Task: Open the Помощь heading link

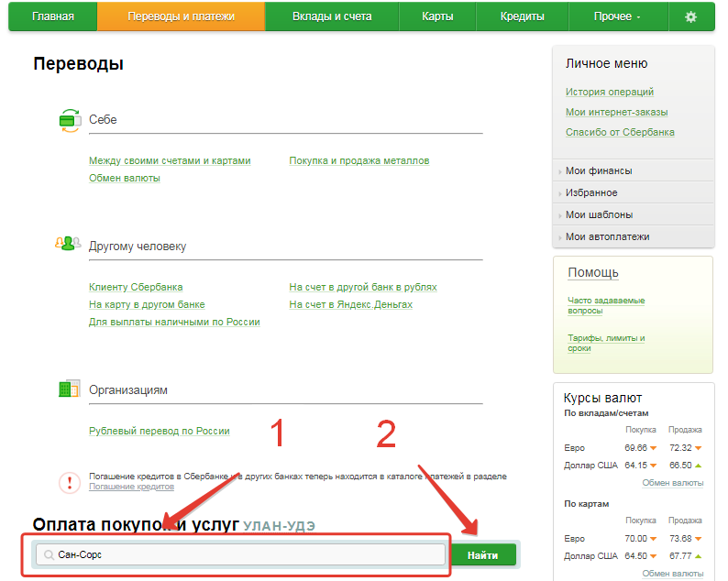Action: (x=593, y=273)
